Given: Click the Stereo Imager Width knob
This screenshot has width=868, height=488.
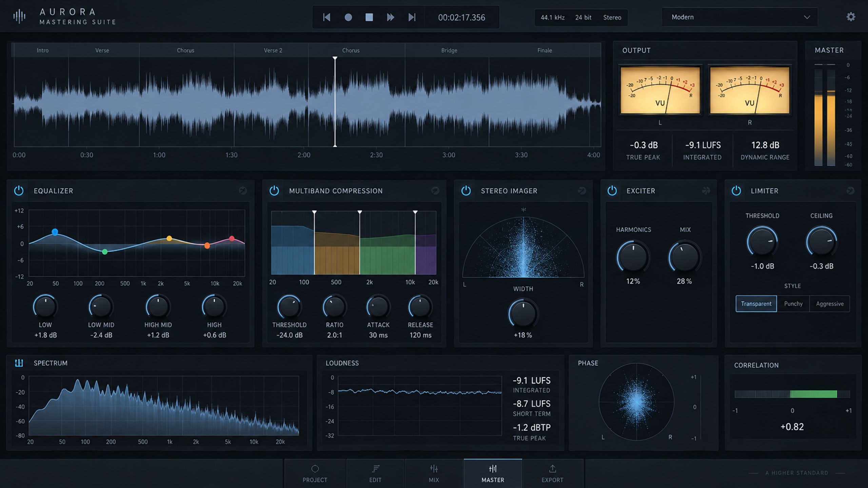Looking at the screenshot, I should 523,313.
